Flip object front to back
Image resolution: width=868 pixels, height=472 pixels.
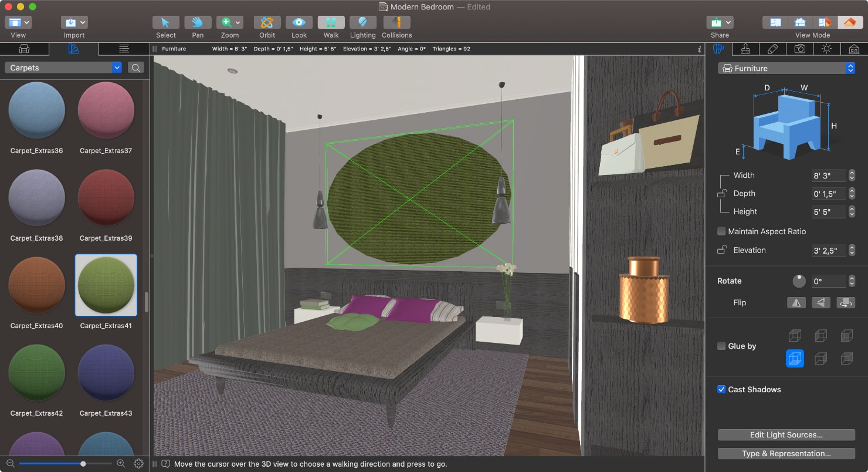(x=845, y=303)
